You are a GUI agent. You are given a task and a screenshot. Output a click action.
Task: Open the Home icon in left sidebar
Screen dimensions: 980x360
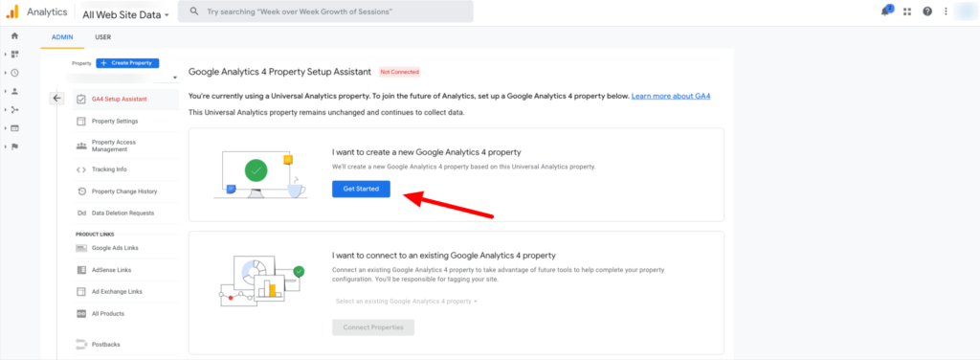[14, 35]
